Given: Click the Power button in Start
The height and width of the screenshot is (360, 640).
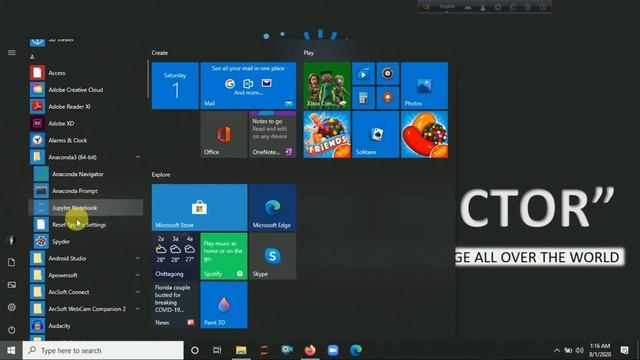Looking at the screenshot, I should [x=11, y=329].
